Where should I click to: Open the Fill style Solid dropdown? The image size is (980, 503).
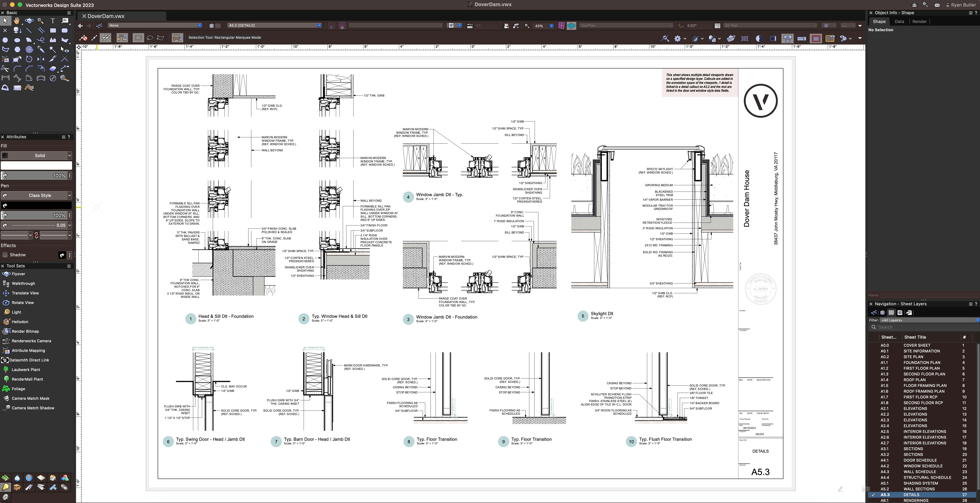(36, 156)
